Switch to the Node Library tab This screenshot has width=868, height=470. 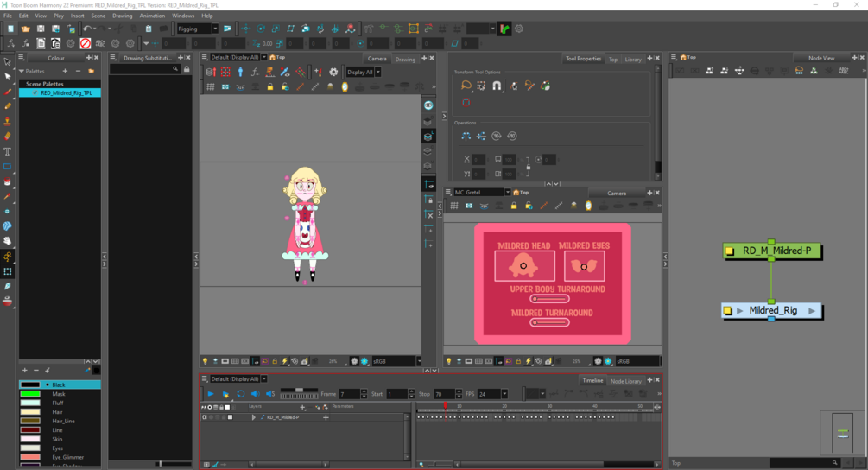click(x=625, y=381)
